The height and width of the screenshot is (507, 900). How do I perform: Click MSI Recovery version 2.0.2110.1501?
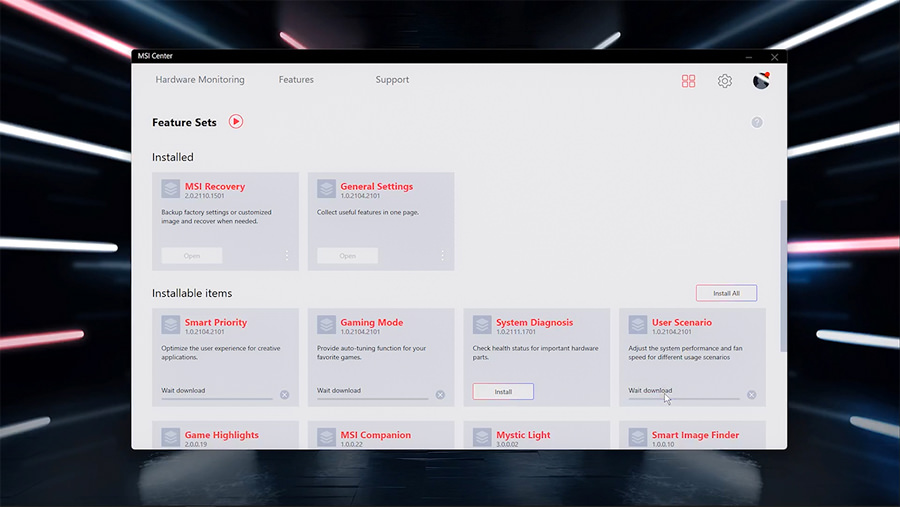pos(204,196)
